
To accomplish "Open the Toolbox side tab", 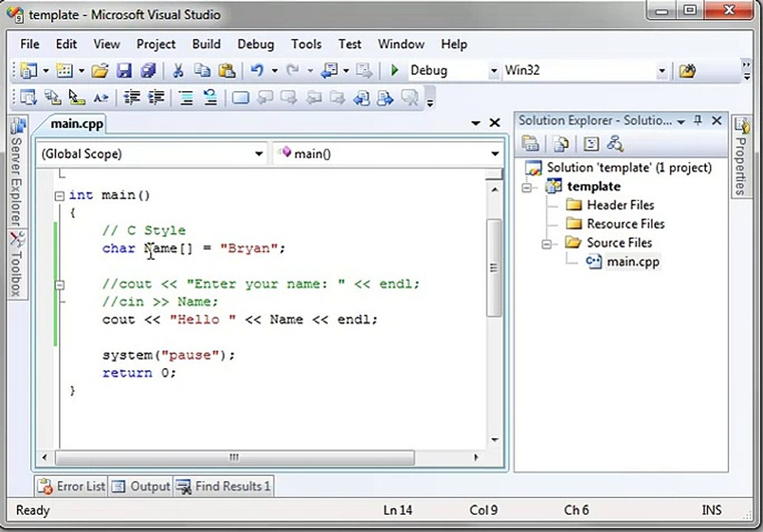I will click(x=17, y=265).
